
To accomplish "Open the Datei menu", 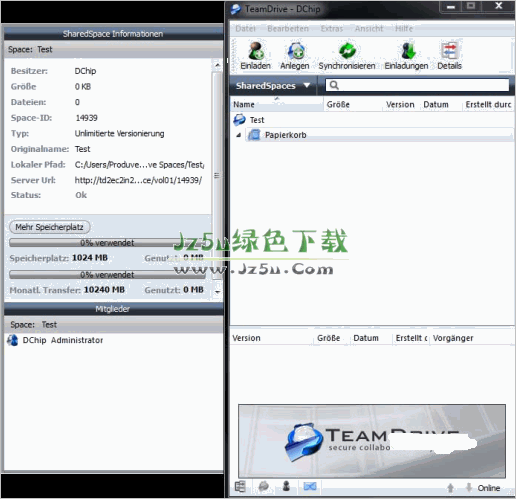I will pyautogui.click(x=246, y=29).
